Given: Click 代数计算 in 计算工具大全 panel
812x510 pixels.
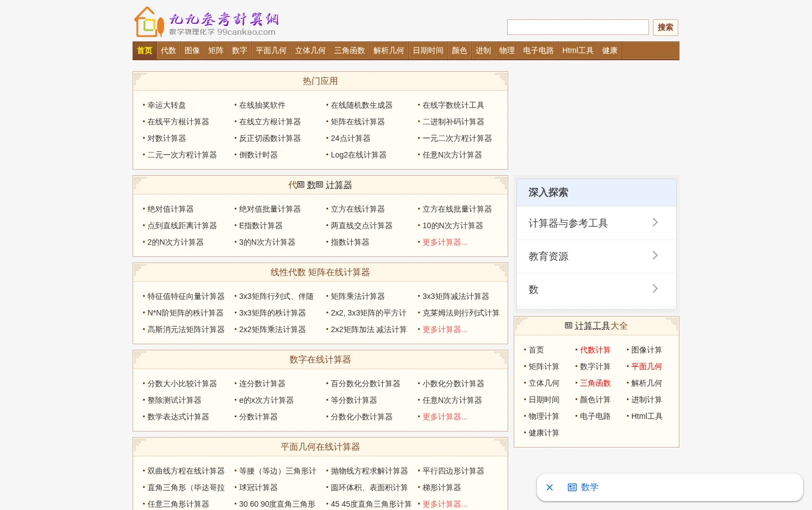Looking at the screenshot, I should tap(595, 350).
